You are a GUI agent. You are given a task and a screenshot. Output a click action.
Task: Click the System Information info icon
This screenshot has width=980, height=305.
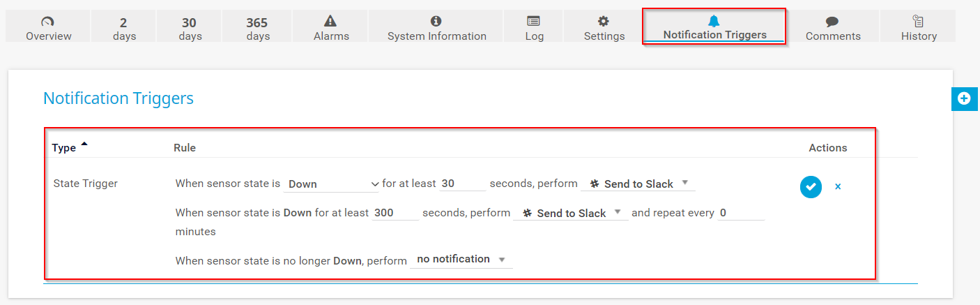point(436,22)
